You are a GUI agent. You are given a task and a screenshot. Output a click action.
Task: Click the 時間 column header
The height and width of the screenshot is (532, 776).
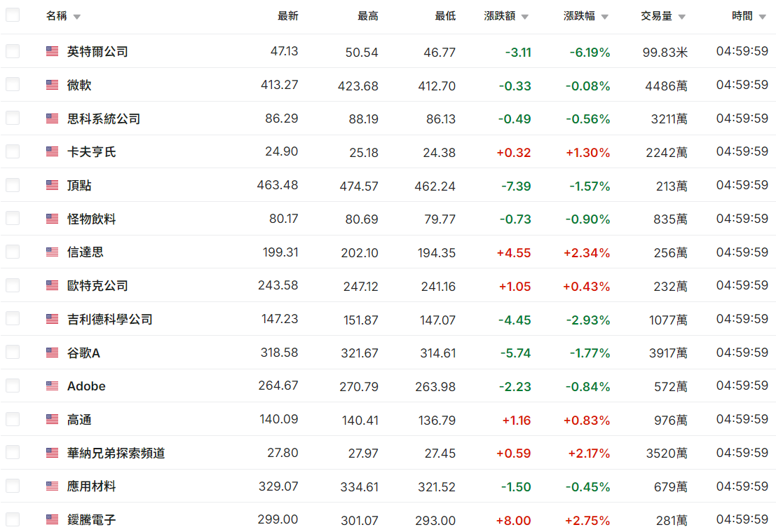click(x=742, y=16)
